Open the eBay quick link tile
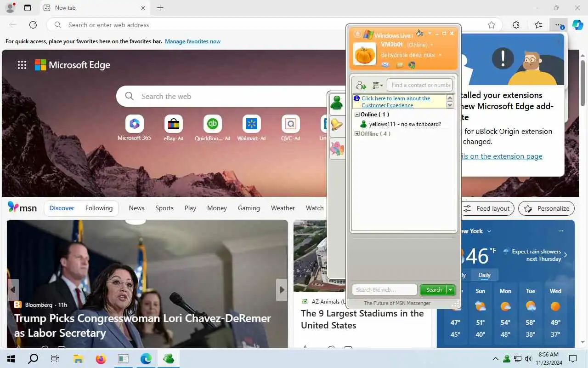The image size is (588, 368). click(x=173, y=128)
